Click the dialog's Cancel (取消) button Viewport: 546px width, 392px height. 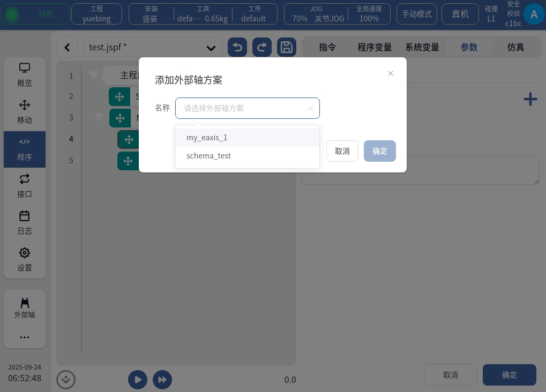pyautogui.click(x=342, y=151)
